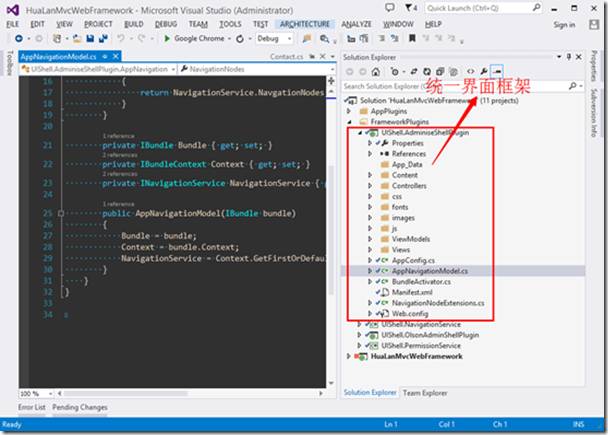Toggle Keep Open on Contact.cs preview tab
The width and height of the screenshot is (608, 435).
pyautogui.click(x=312, y=57)
